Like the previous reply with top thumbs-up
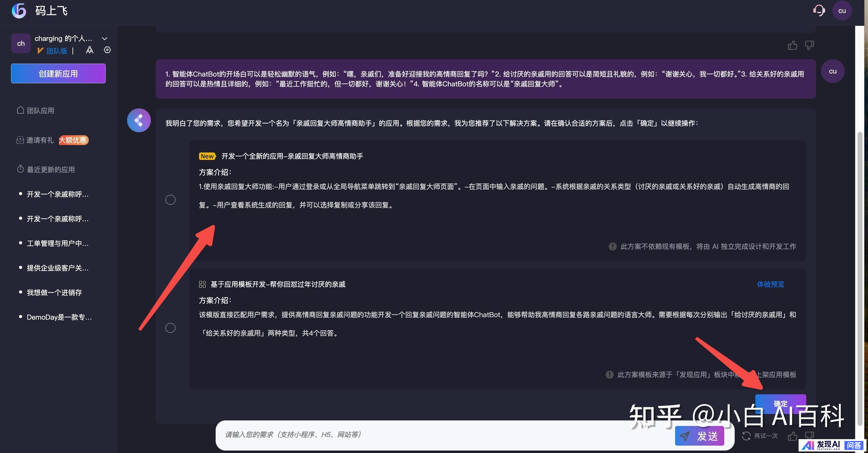868x453 pixels. pyautogui.click(x=792, y=45)
